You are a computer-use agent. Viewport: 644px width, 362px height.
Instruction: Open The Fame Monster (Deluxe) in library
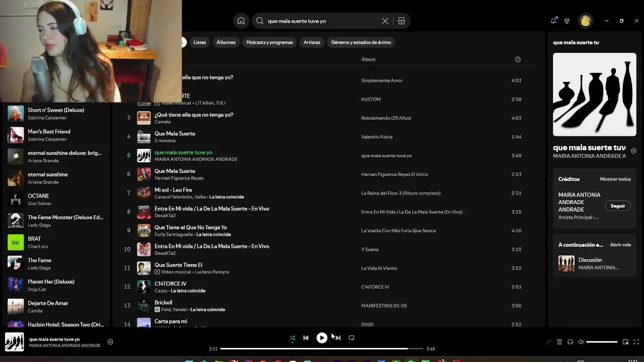coord(56,221)
